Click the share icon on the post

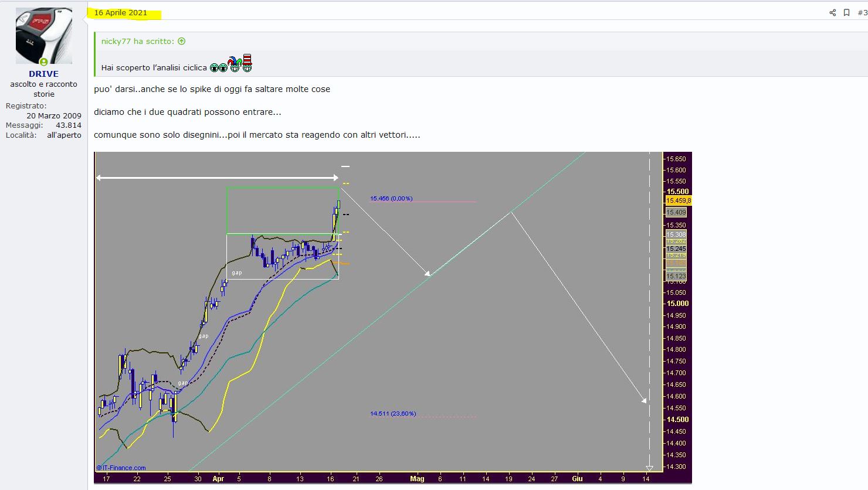pos(832,12)
